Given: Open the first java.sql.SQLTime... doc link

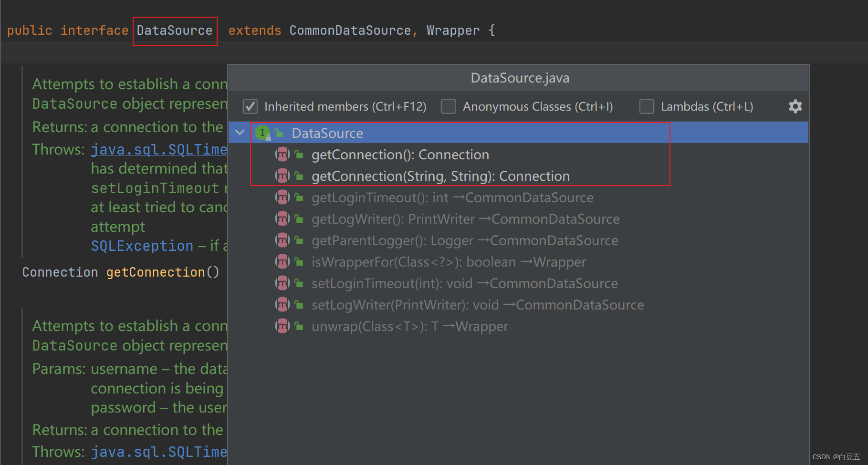Looking at the screenshot, I should [x=159, y=149].
